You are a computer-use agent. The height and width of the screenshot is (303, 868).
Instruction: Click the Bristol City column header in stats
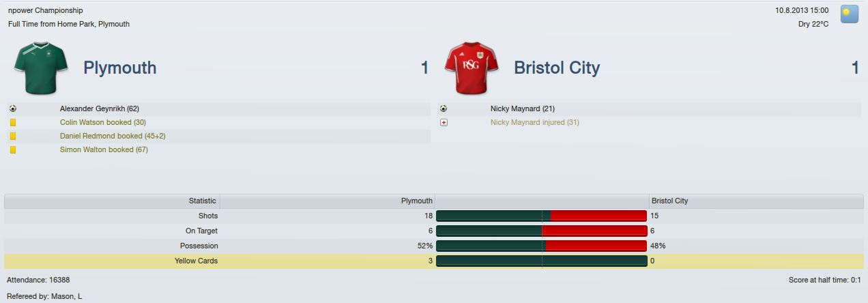(756, 201)
